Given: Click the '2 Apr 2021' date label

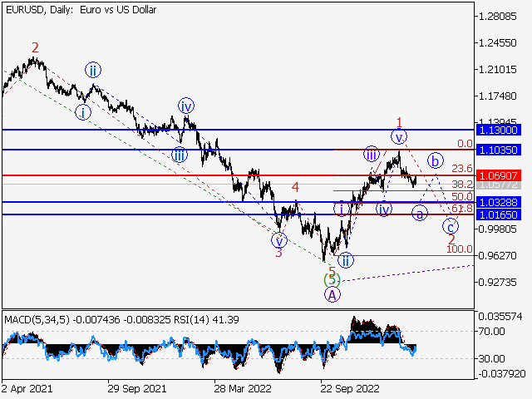Looking at the screenshot, I should pos(27,388).
